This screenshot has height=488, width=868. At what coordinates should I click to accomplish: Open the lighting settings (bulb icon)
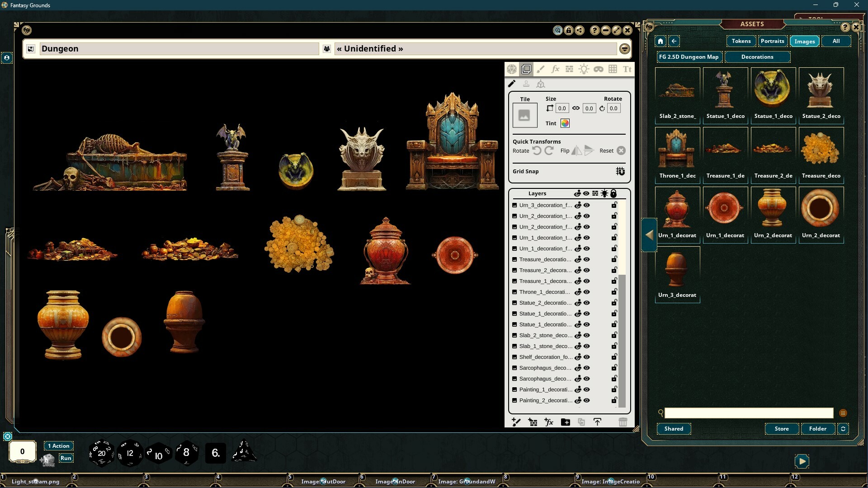click(x=584, y=69)
